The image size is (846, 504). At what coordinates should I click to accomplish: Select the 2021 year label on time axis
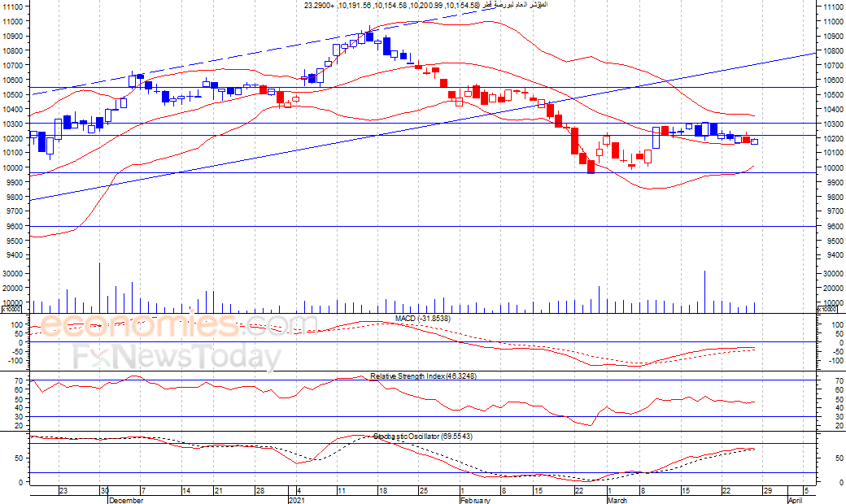[x=297, y=500]
